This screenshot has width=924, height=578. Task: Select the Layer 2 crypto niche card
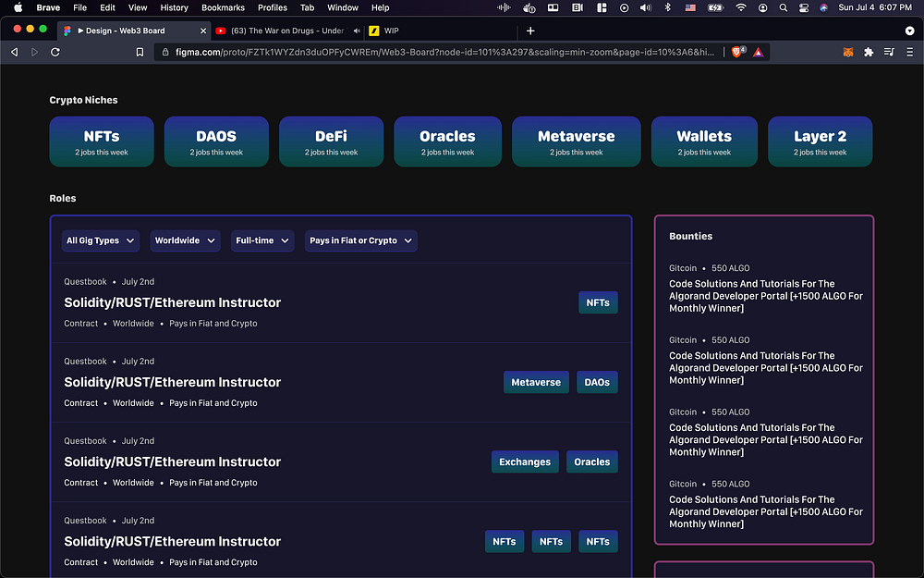821,141
